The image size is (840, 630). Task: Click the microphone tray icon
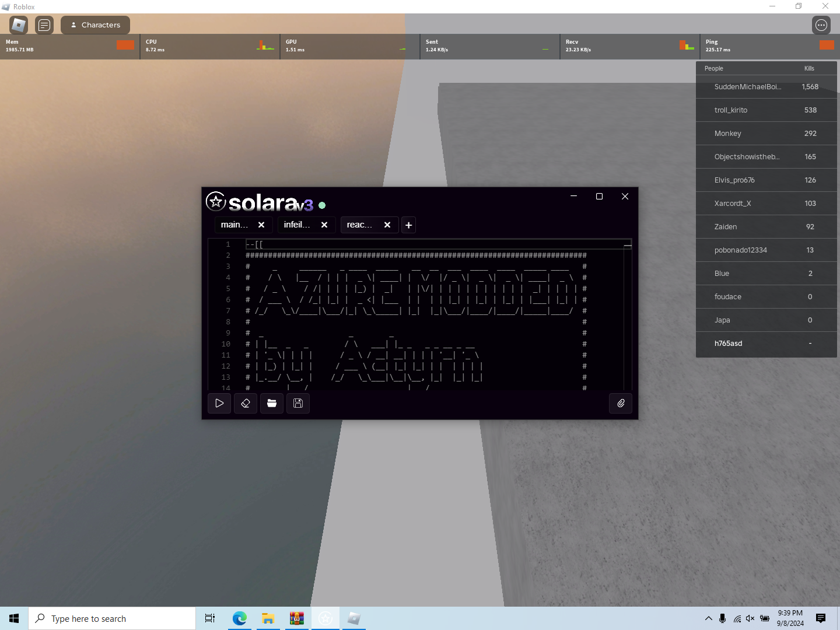(x=722, y=618)
